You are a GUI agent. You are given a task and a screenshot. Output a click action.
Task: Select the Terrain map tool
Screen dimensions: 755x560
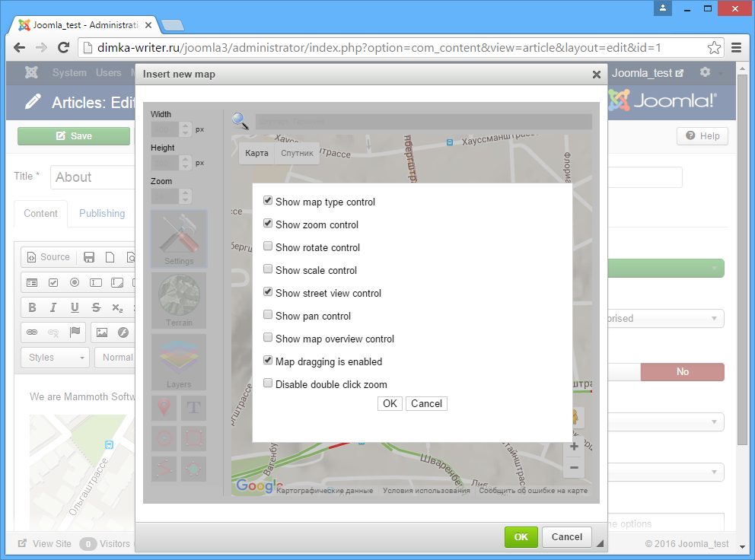[179, 300]
